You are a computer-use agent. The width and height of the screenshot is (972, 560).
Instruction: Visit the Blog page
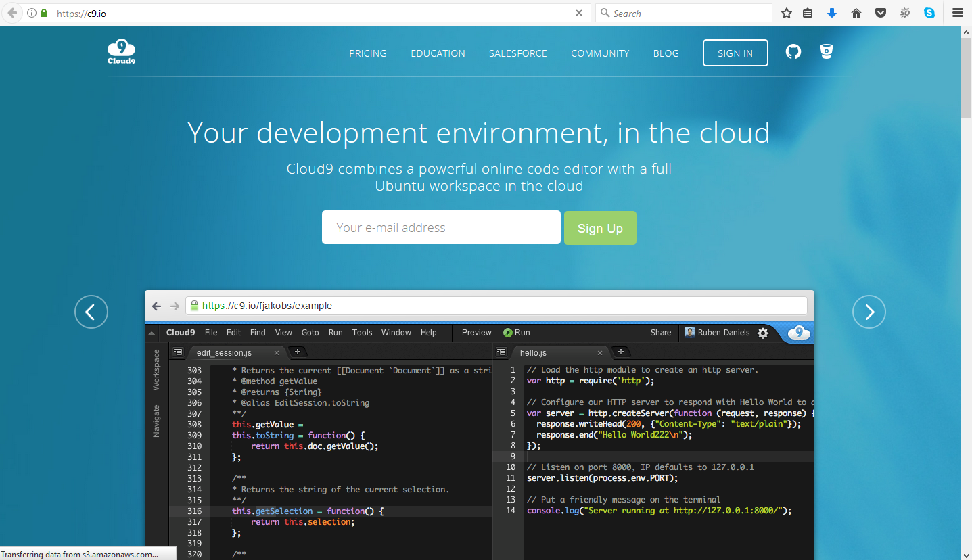[666, 53]
